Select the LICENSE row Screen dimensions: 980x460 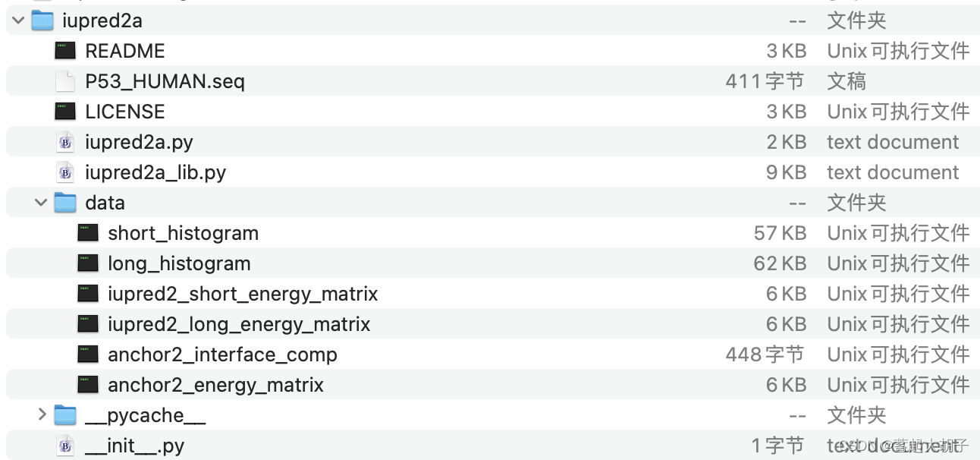[125, 112]
